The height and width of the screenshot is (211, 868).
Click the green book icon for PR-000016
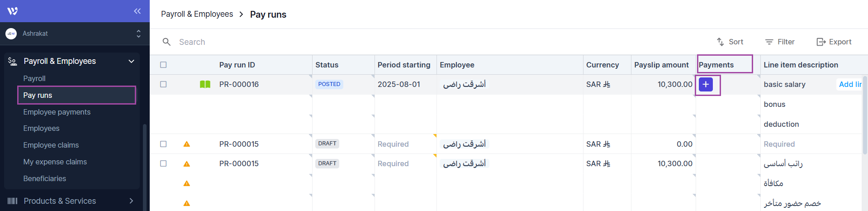(x=205, y=84)
